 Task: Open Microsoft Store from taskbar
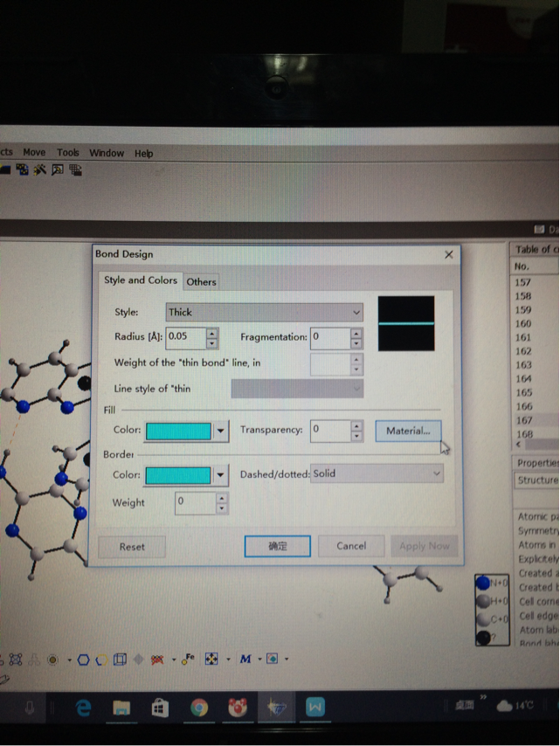pos(160,708)
